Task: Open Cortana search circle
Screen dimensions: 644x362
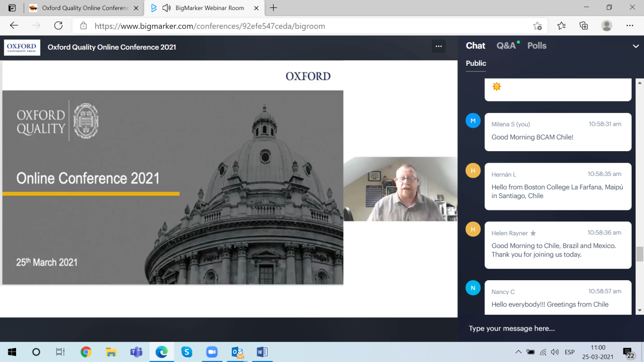Action: pos(36,352)
